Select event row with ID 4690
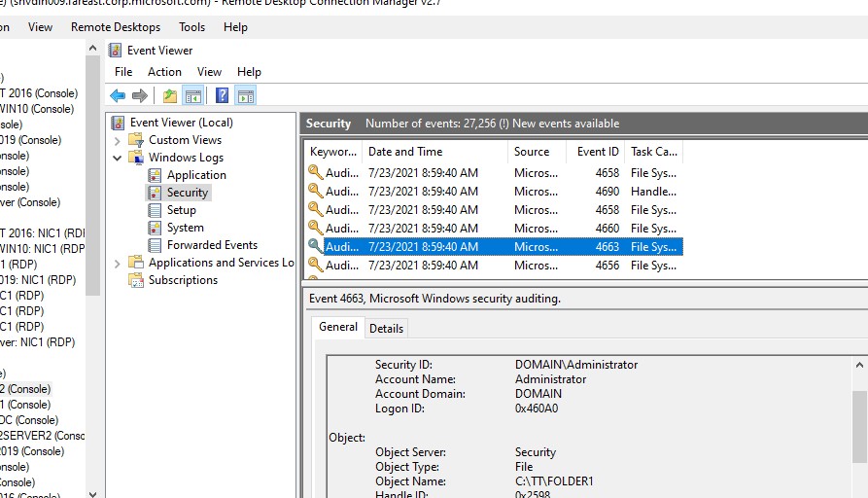The height and width of the screenshot is (498, 868). click(494, 191)
